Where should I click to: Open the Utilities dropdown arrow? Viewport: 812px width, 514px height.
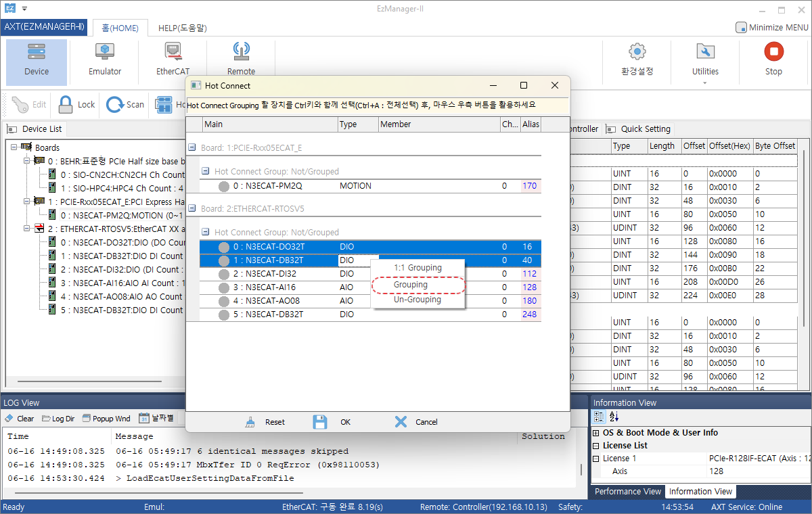point(705,83)
